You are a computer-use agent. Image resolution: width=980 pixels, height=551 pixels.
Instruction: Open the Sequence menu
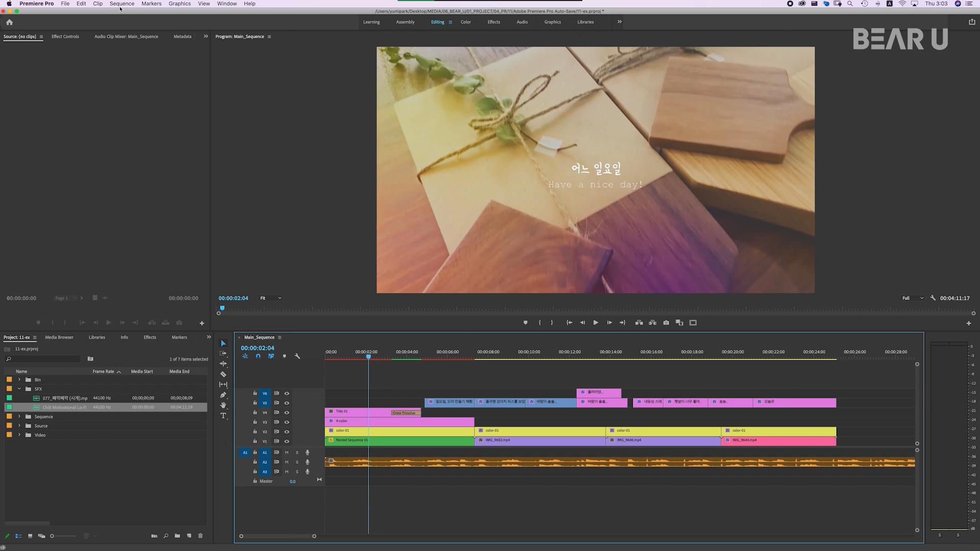click(121, 4)
